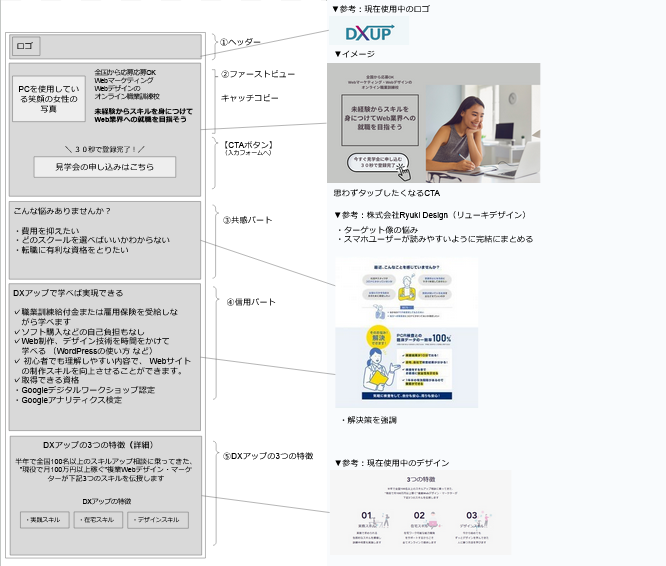This screenshot has height=566, width=666.
Task: Select the こんな悩みありませんか？ heading text
Action: (62, 211)
